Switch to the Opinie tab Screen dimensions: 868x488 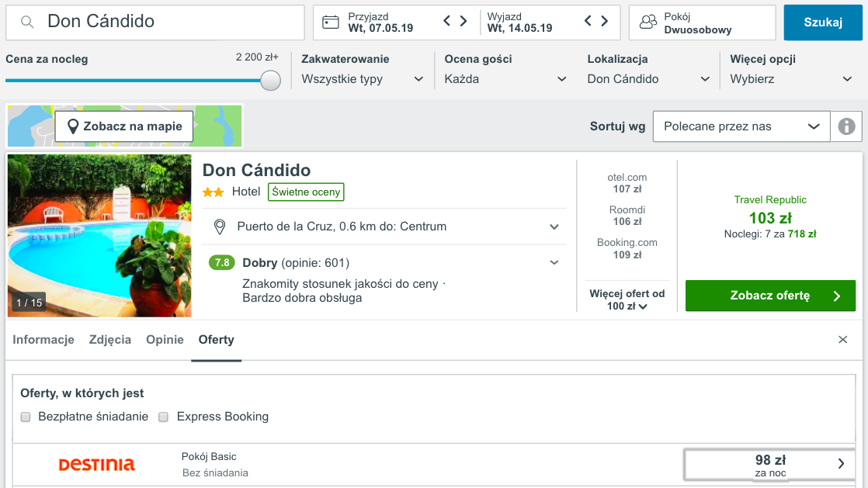pyautogui.click(x=165, y=340)
